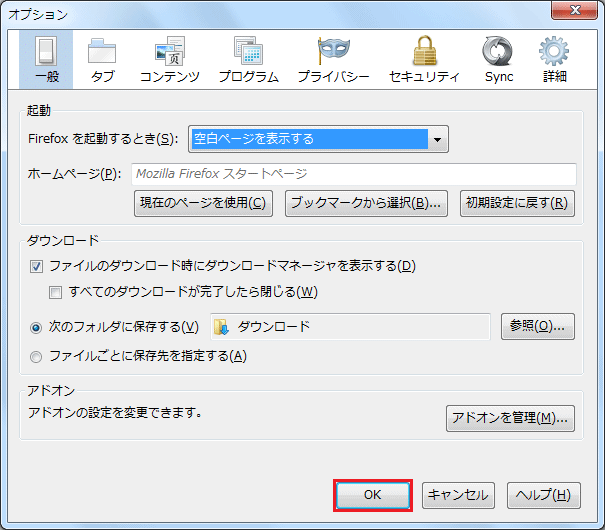The height and width of the screenshot is (530, 605).
Task: Enable すべてのダウンロードが完了したら閉じる checkbox
Action: 56,292
